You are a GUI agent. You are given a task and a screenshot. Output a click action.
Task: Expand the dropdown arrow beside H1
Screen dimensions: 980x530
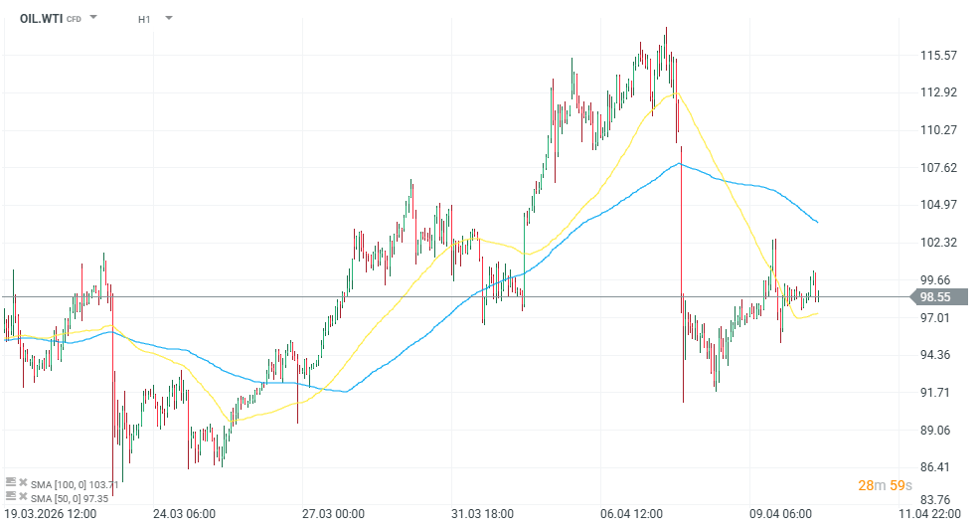[x=168, y=18]
